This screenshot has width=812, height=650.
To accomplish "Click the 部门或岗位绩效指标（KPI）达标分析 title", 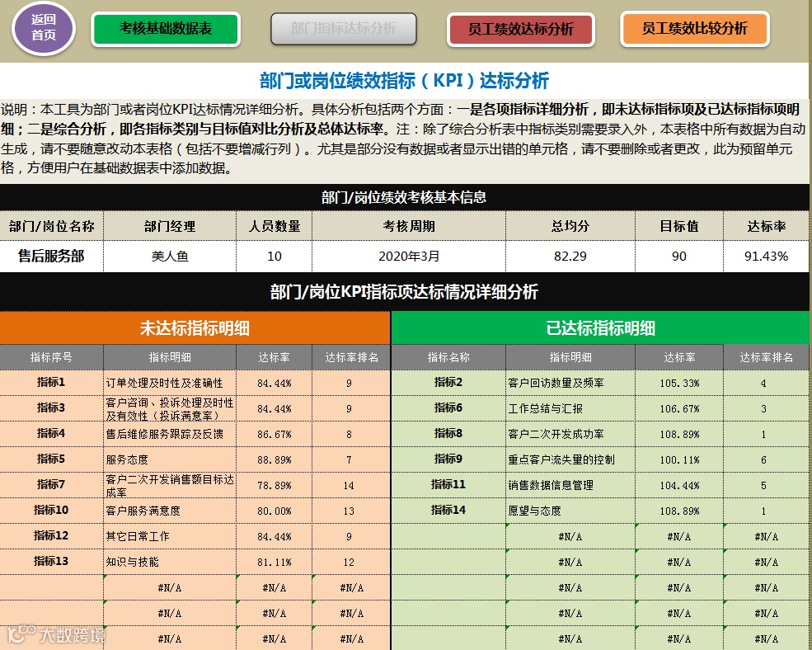I will pyautogui.click(x=404, y=80).
